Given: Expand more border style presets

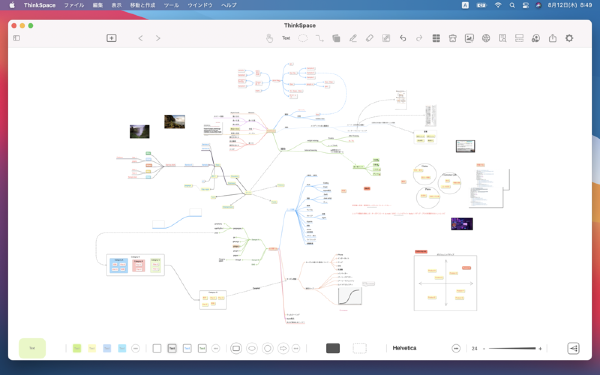Looking at the screenshot, I should click(216, 348).
